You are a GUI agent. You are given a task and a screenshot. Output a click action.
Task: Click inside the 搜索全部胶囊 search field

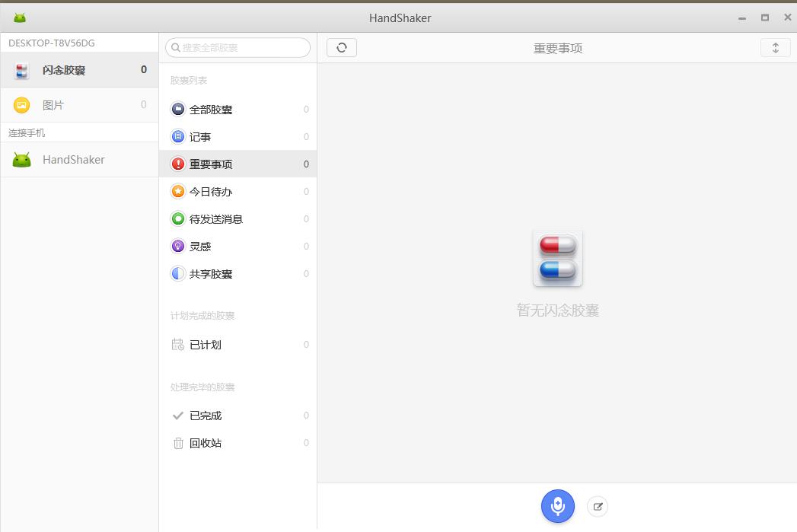237,47
